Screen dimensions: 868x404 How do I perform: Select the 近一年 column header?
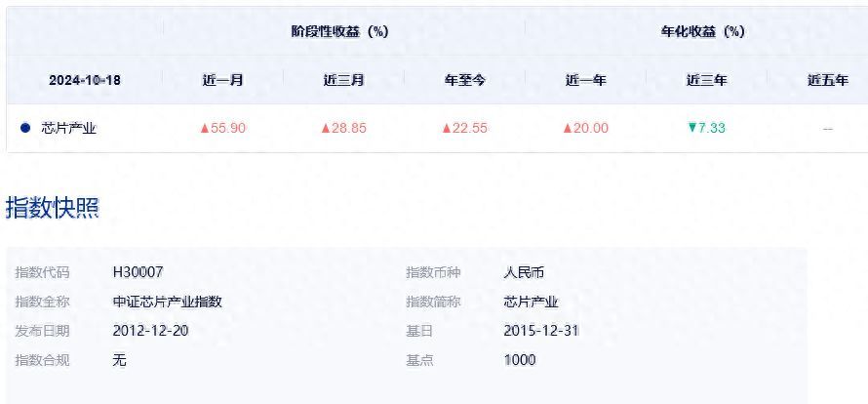point(585,80)
